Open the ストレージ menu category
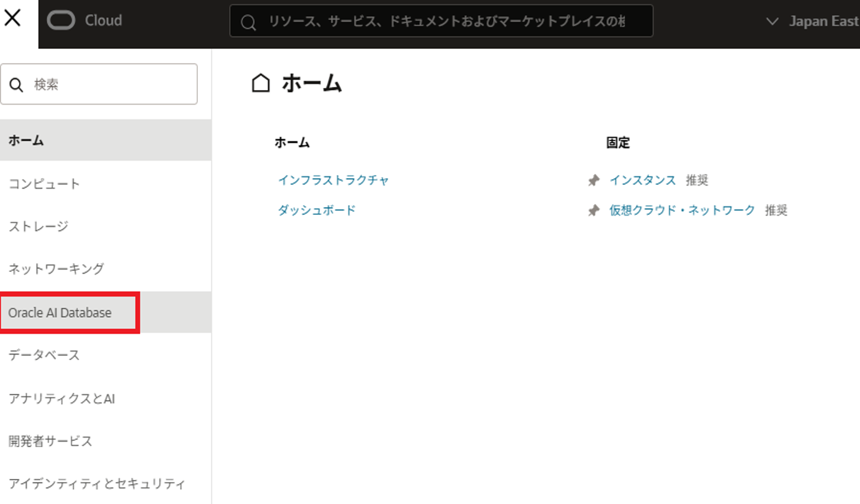 coord(39,227)
